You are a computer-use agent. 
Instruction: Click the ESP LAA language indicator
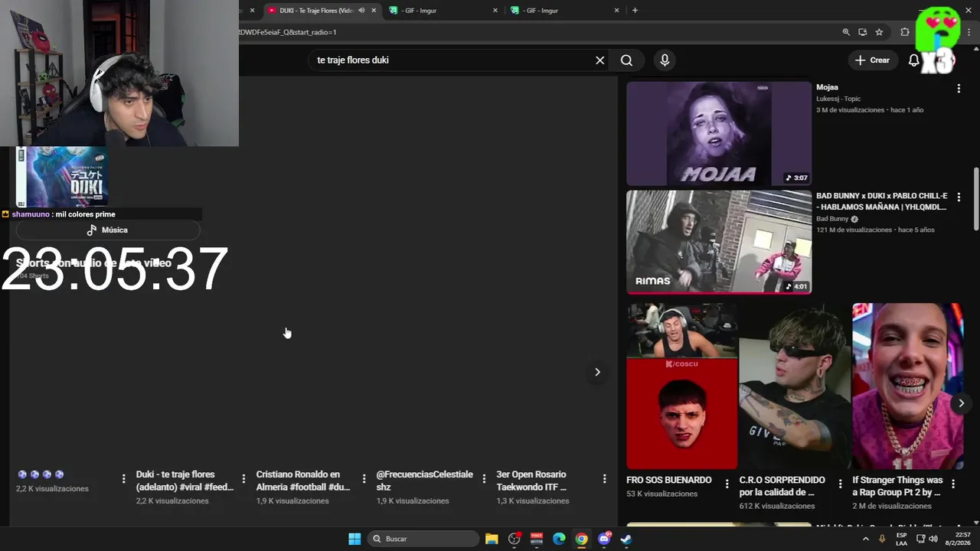901,539
